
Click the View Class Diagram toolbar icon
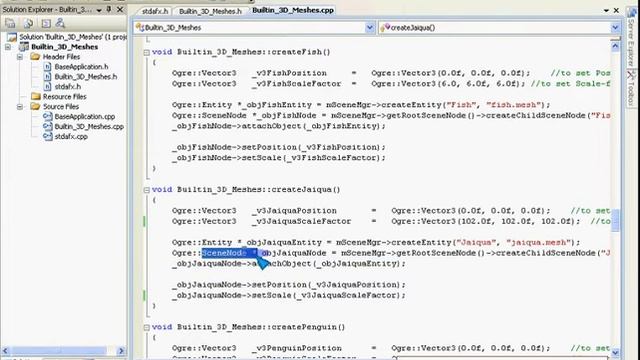60,23
